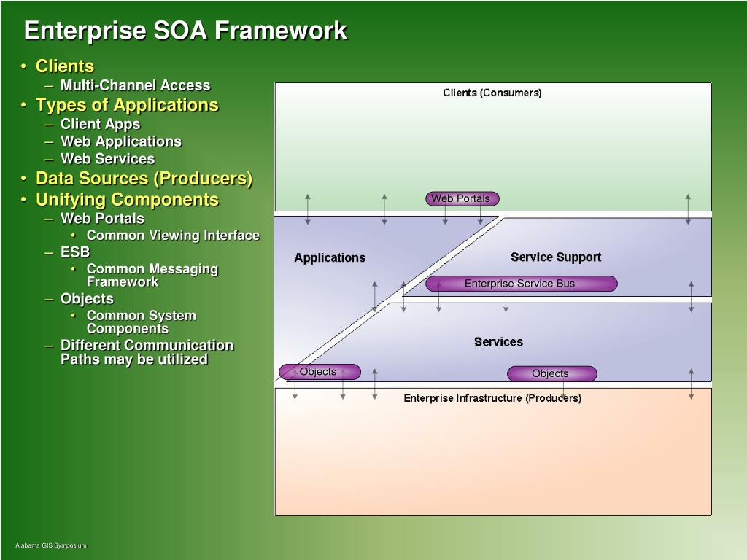This screenshot has height=560, width=747.
Task: Click the Alabama GIS Symposium footer
Action: (51, 545)
